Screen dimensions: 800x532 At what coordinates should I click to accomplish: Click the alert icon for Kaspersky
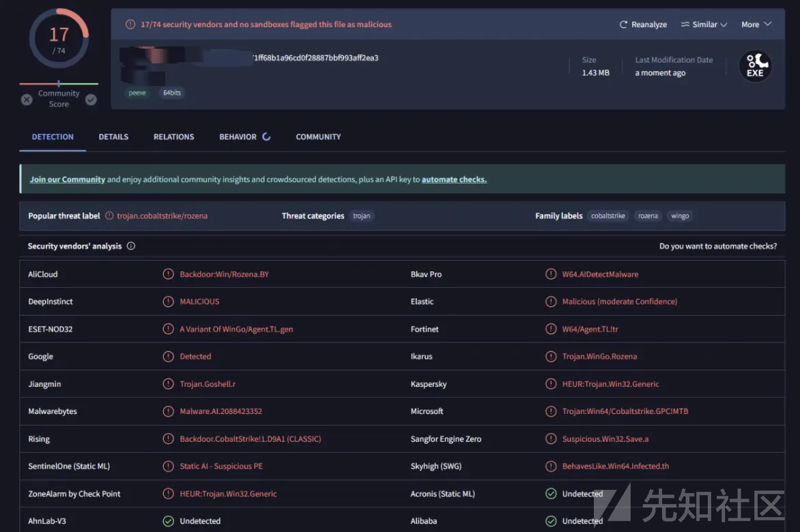click(551, 384)
